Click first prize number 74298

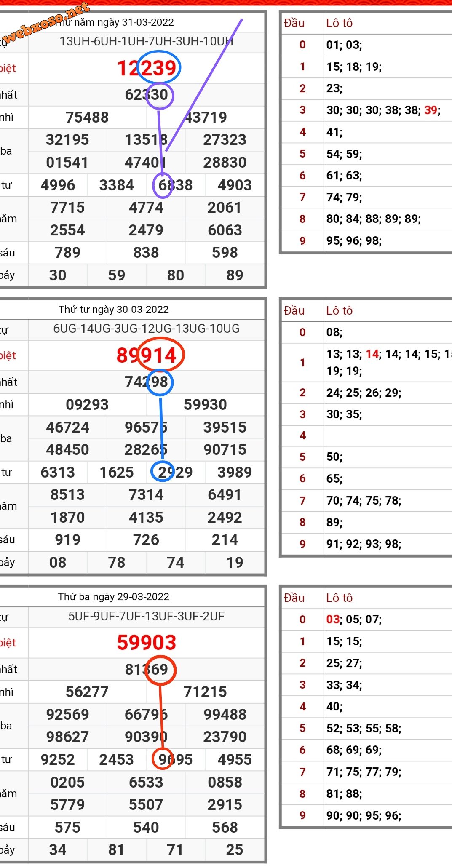(146, 382)
